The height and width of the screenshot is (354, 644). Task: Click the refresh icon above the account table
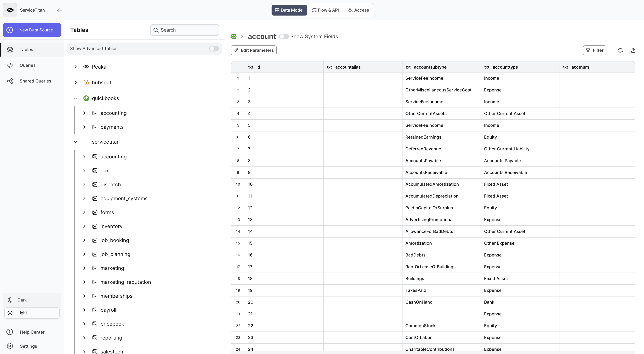coord(621,50)
